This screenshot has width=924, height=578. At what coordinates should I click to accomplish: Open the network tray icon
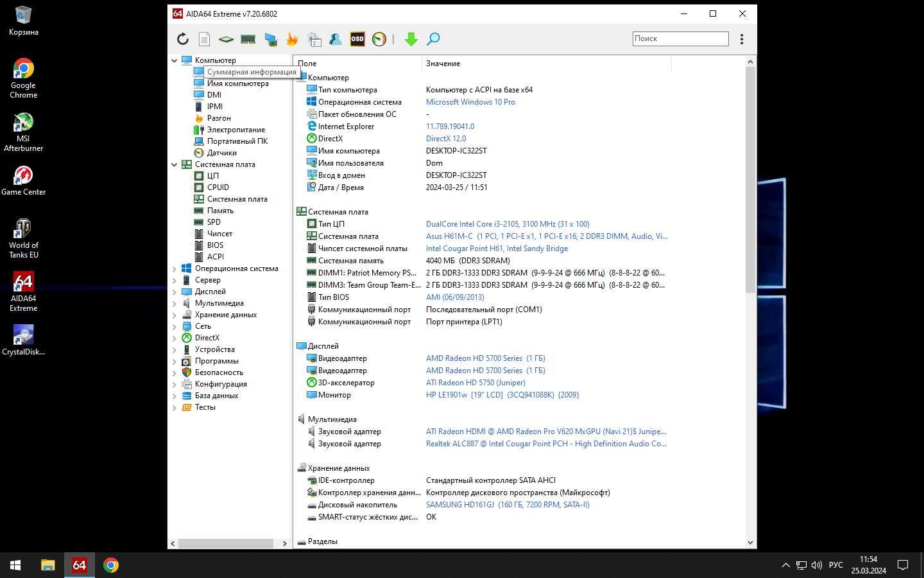(801, 565)
